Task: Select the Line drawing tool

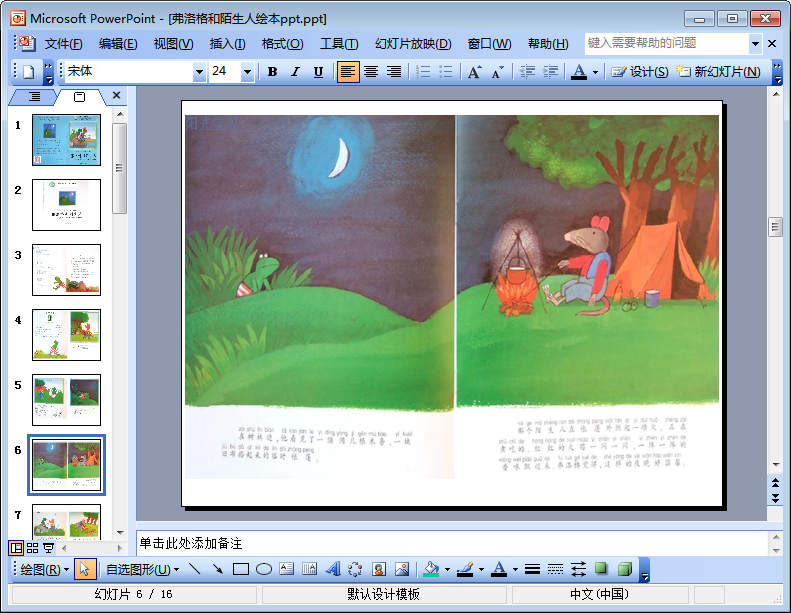Action: click(x=194, y=570)
